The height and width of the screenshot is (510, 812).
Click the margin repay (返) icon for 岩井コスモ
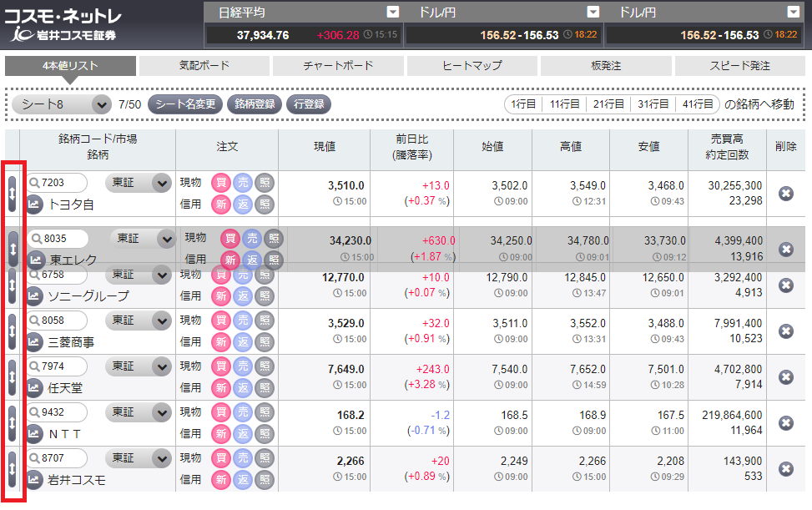click(243, 480)
